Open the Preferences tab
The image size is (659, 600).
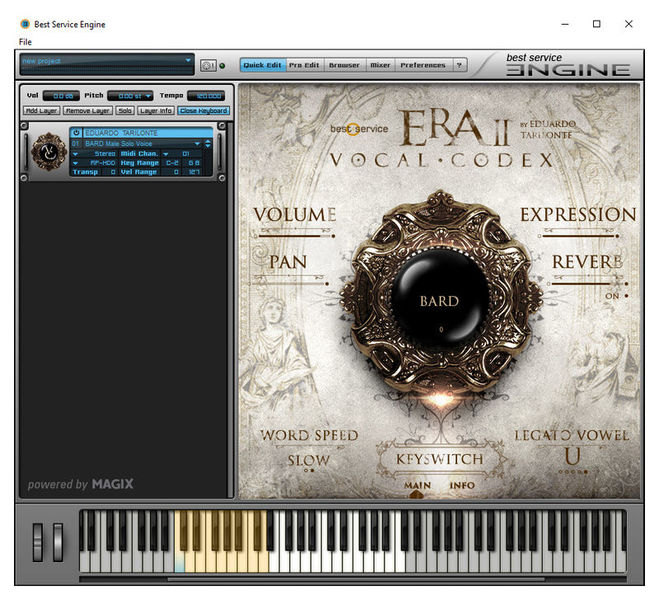(x=423, y=66)
